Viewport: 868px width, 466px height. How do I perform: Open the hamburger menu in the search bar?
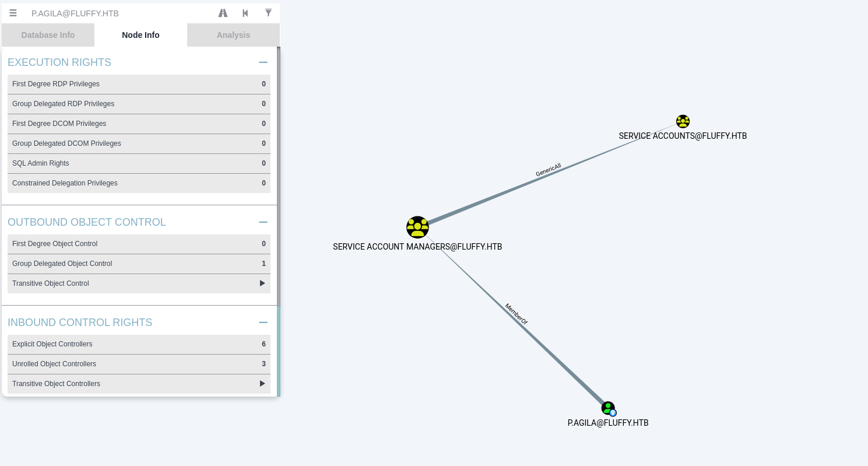point(13,13)
